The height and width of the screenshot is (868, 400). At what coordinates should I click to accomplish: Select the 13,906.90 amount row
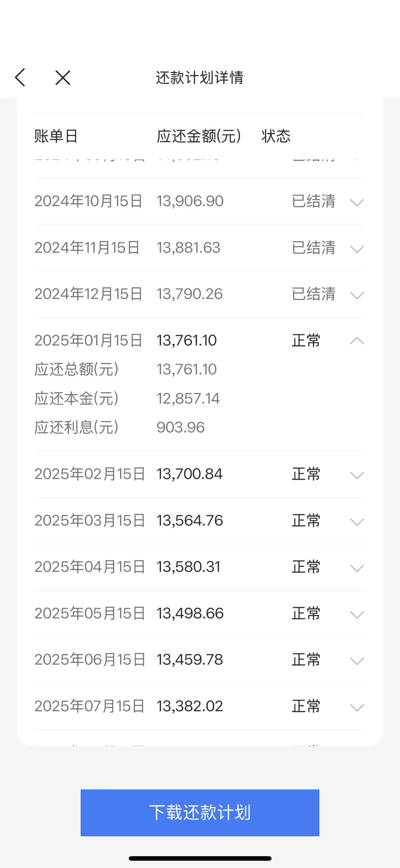pos(190,201)
